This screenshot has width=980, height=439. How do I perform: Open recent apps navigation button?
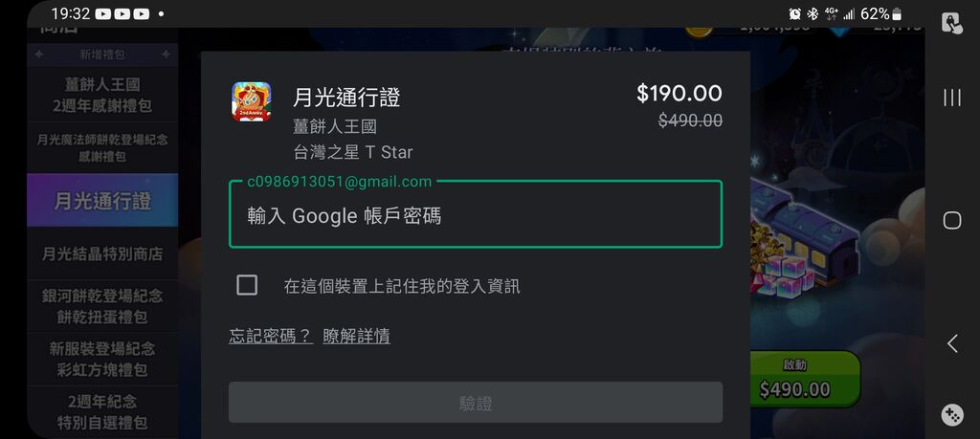(952, 98)
